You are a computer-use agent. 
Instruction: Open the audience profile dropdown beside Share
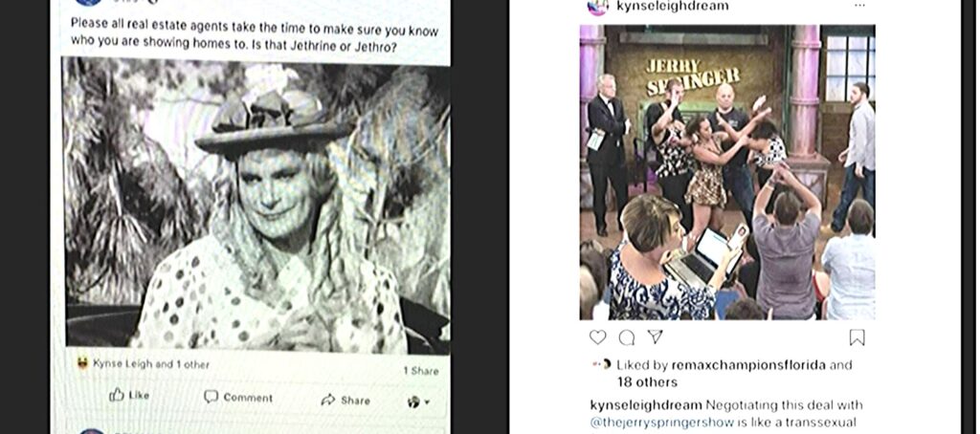418,402
